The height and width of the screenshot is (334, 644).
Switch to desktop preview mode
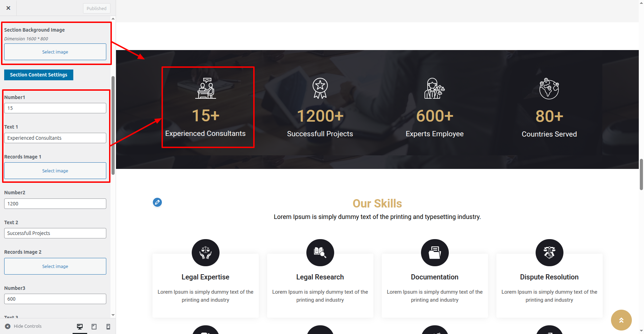tap(80, 326)
